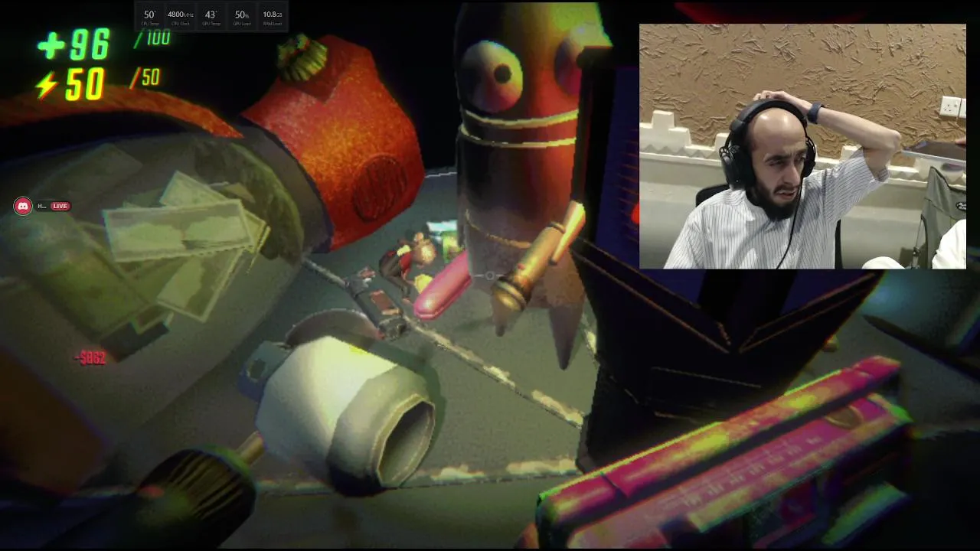Click the webcam feed overlay

[802, 146]
